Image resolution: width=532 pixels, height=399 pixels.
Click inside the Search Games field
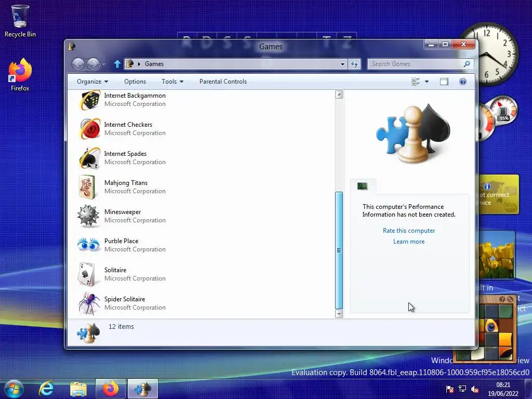(x=416, y=64)
